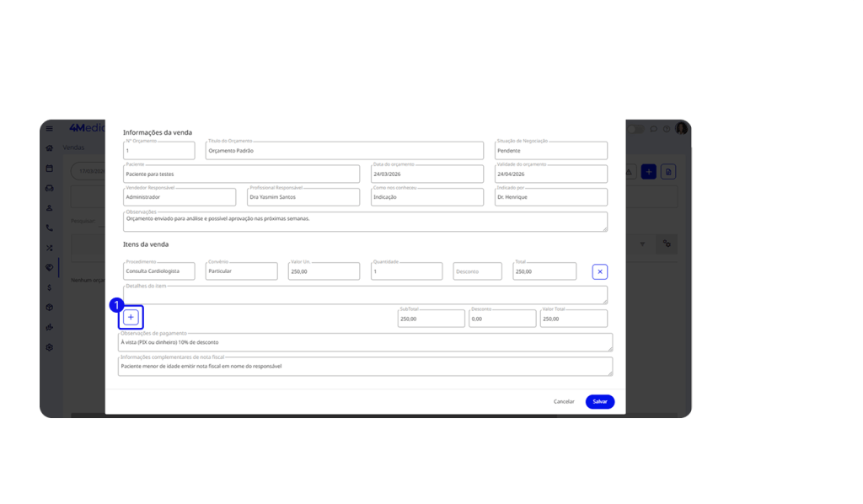
Task: Click the item Desconto input field
Action: coord(477,272)
